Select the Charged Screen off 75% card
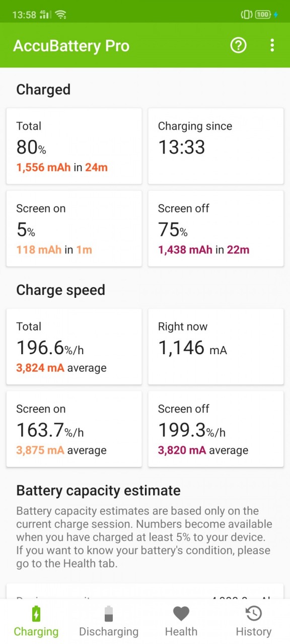The image size is (290, 644). [x=216, y=228]
